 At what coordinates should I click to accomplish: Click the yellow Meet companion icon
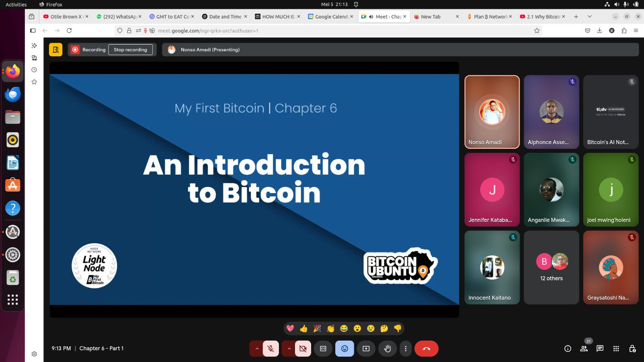pyautogui.click(x=56, y=49)
